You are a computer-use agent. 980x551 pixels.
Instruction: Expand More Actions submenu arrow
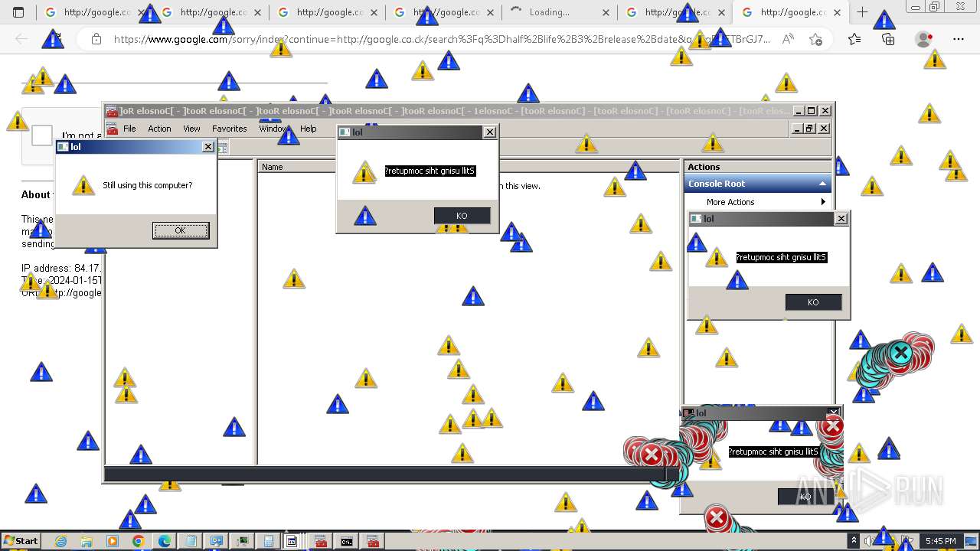[x=823, y=202]
